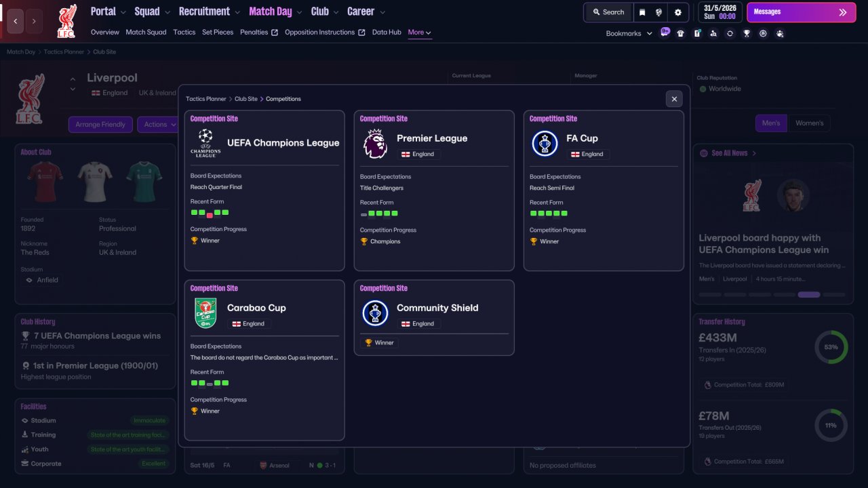The height and width of the screenshot is (488, 868).
Task: Open the bookmark icon next to Search
Action: click(642, 12)
